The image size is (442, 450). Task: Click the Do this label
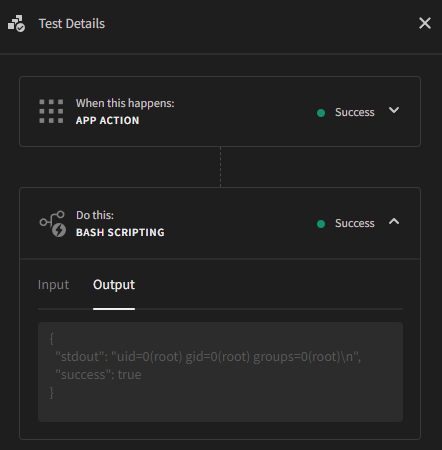tap(95, 215)
